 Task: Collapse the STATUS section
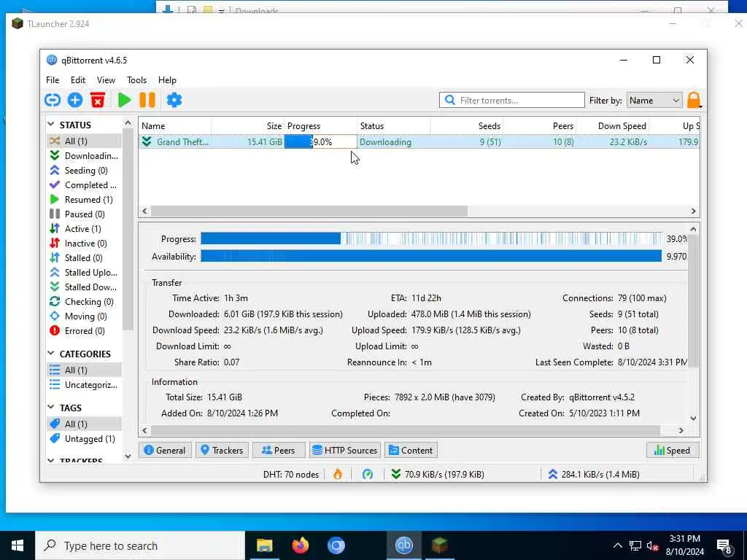[51, 124]
